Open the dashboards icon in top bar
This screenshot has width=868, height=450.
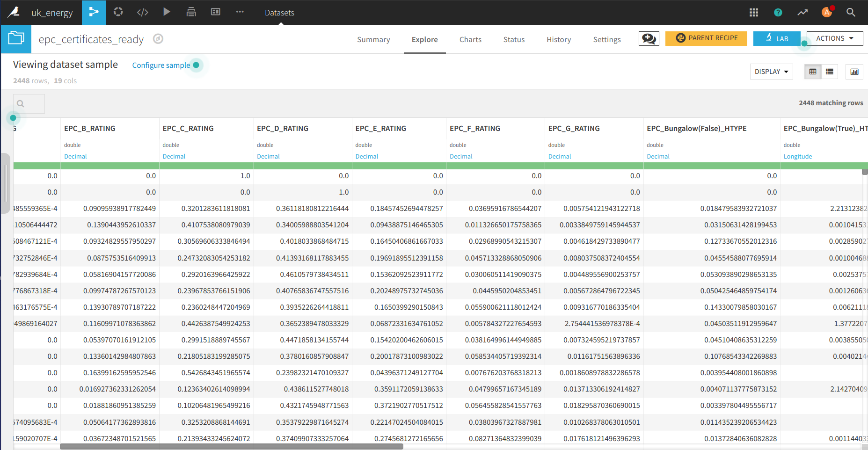click(x=215, y=12)
